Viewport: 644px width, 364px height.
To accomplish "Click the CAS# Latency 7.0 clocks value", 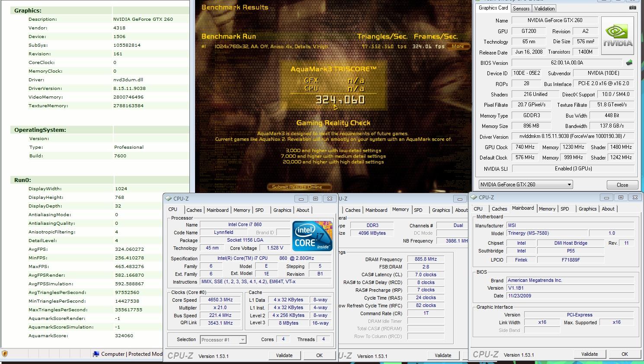I will (x=426, y=275).
